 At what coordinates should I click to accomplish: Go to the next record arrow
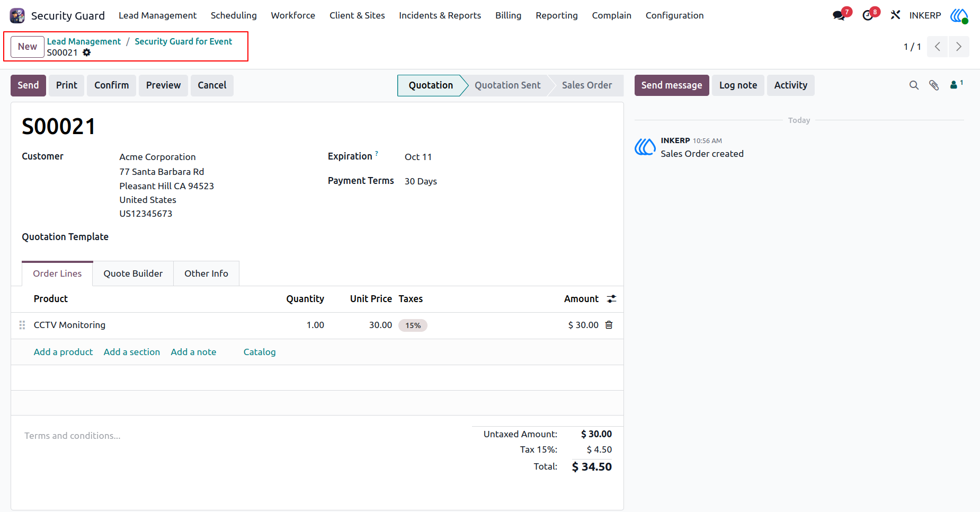point(959,47)
